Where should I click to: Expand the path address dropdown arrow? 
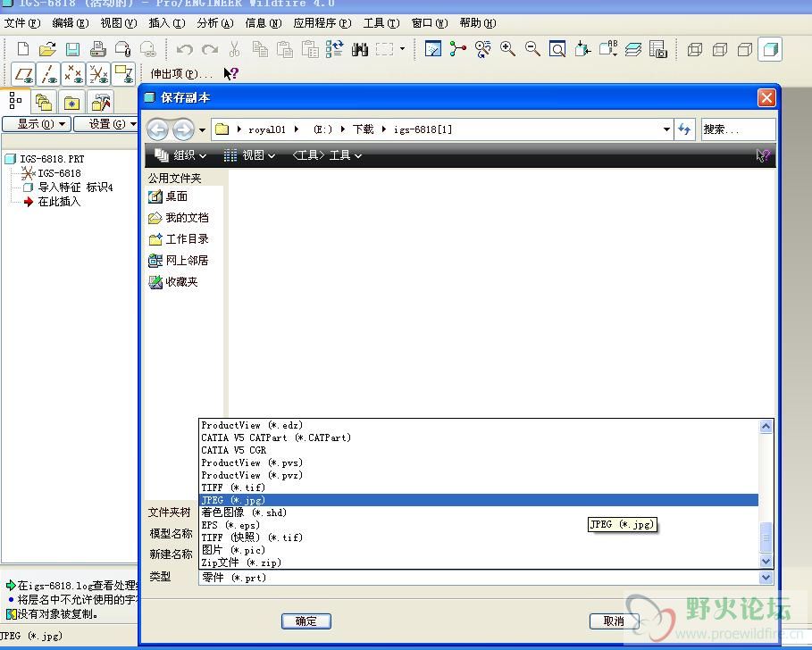pos(666,129)
